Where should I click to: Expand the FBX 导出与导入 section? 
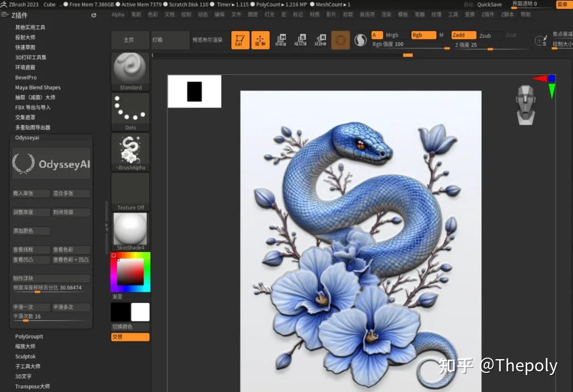pos(33,107)
